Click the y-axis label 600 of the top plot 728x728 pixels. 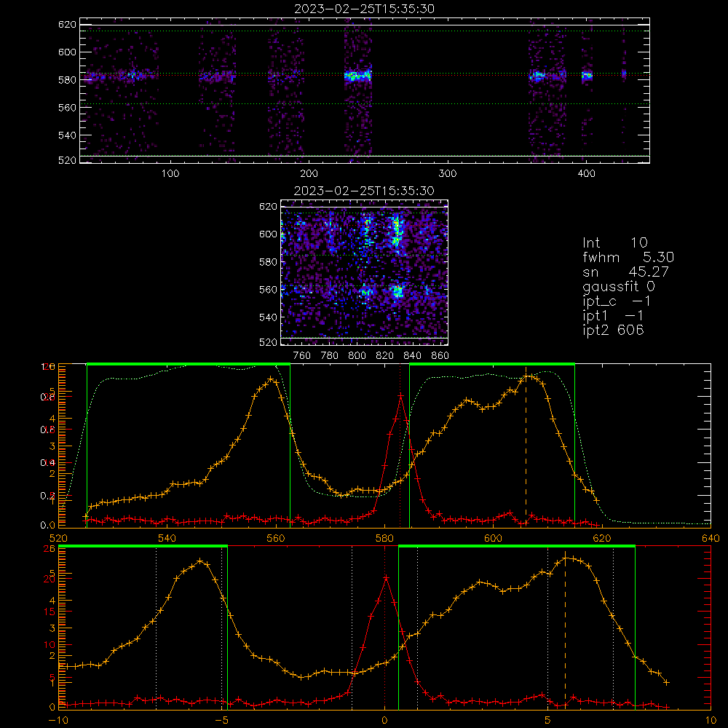(67, 52)
